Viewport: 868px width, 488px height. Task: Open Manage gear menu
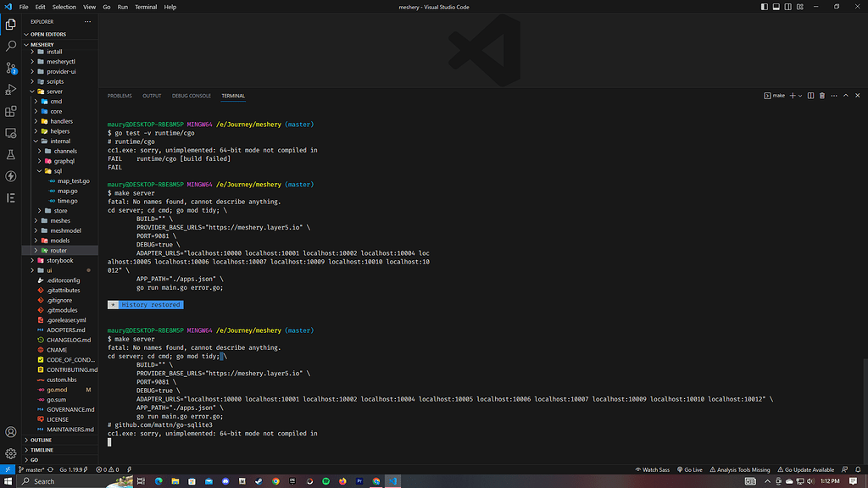10,454
